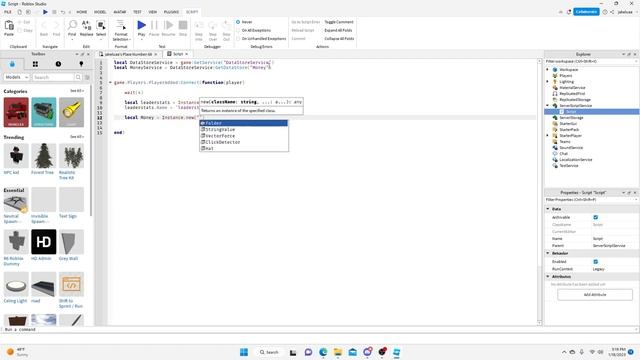
Task: Click the Format Selection icon
Action: pos(121,25)
